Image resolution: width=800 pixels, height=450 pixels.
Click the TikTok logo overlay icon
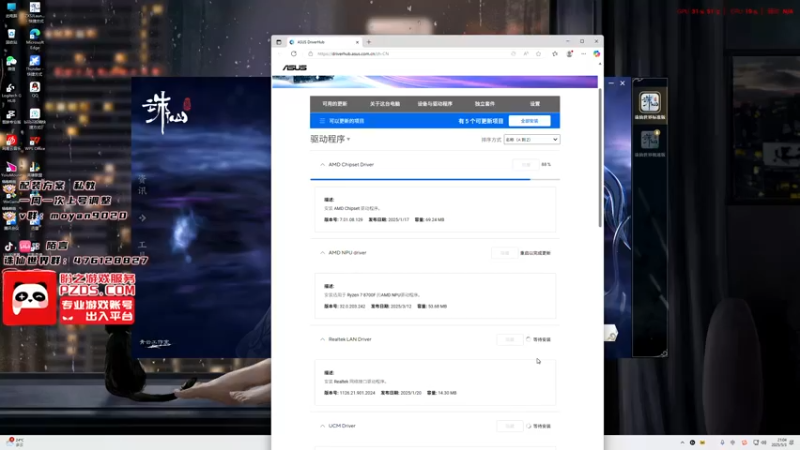[9, 246]
